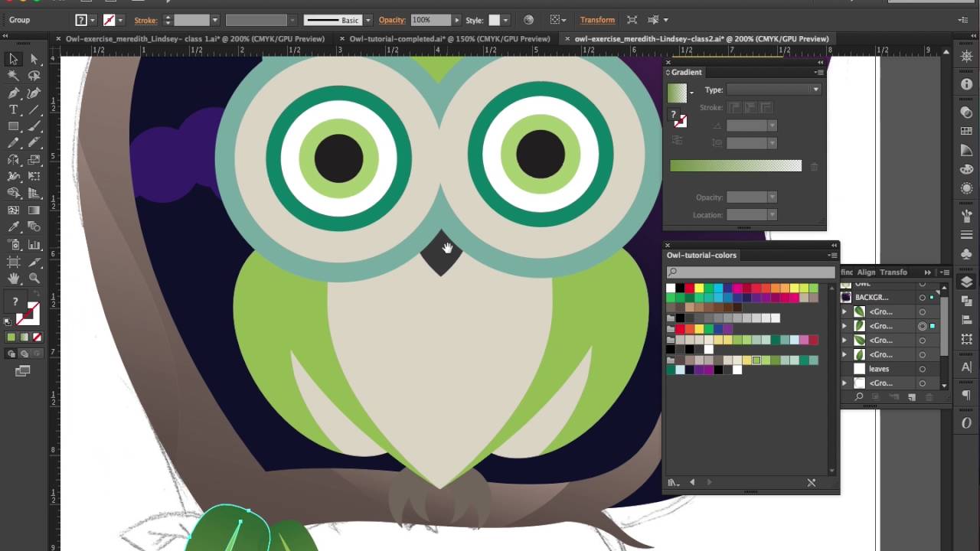Pick the Width tool

14,177
